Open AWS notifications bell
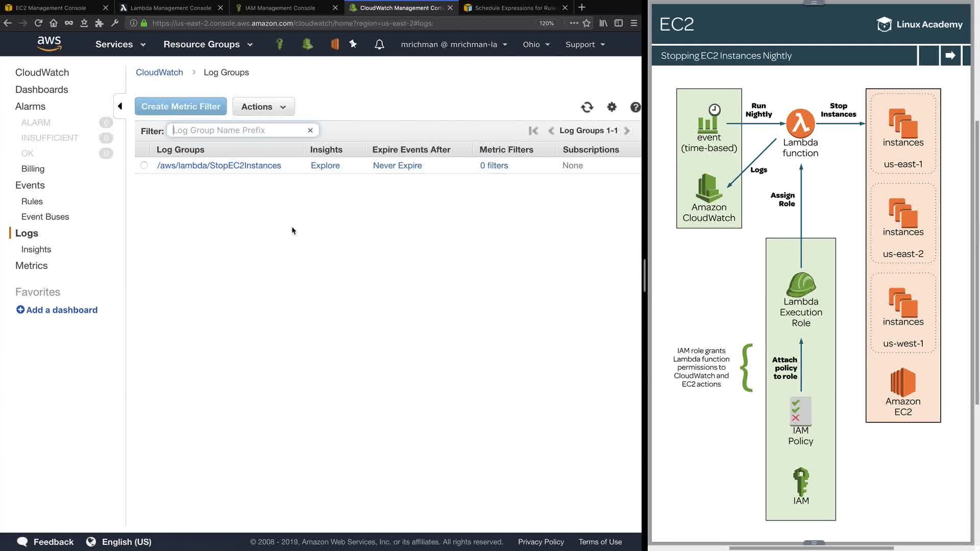The width and height of the screenshot is (980, 551). pyautogui.click(x=379, y=44)
